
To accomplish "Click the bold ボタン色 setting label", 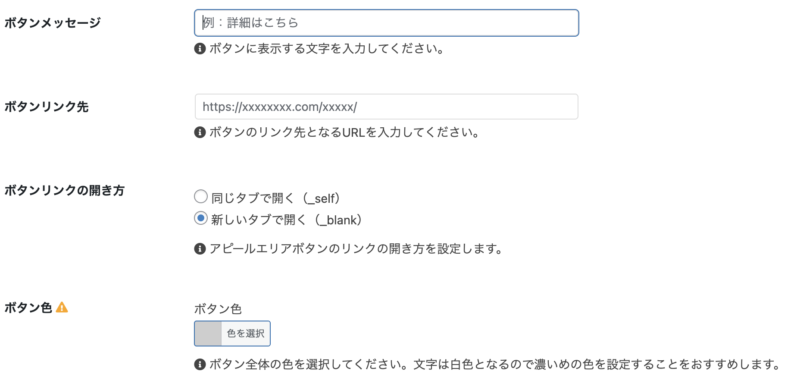I will 28,308.
